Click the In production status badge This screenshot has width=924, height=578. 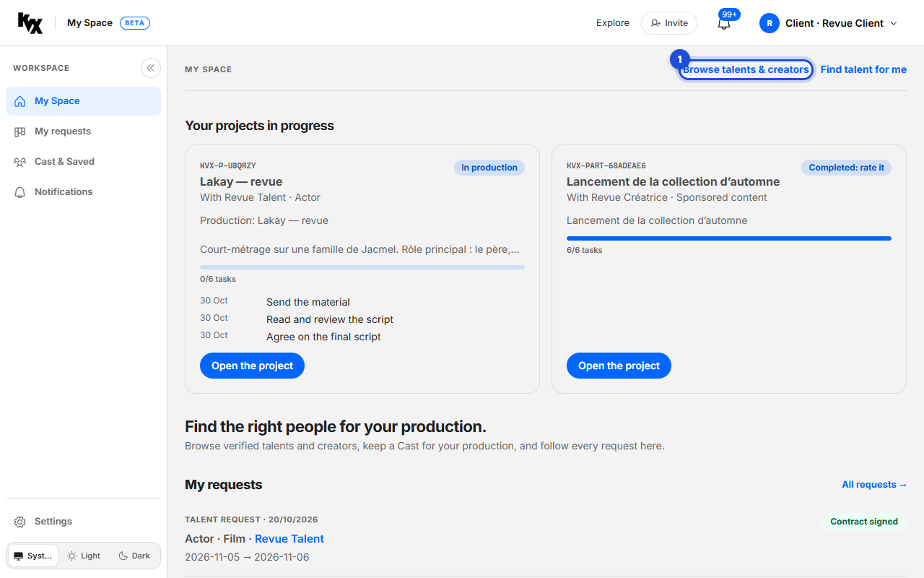tap(489, 168)
